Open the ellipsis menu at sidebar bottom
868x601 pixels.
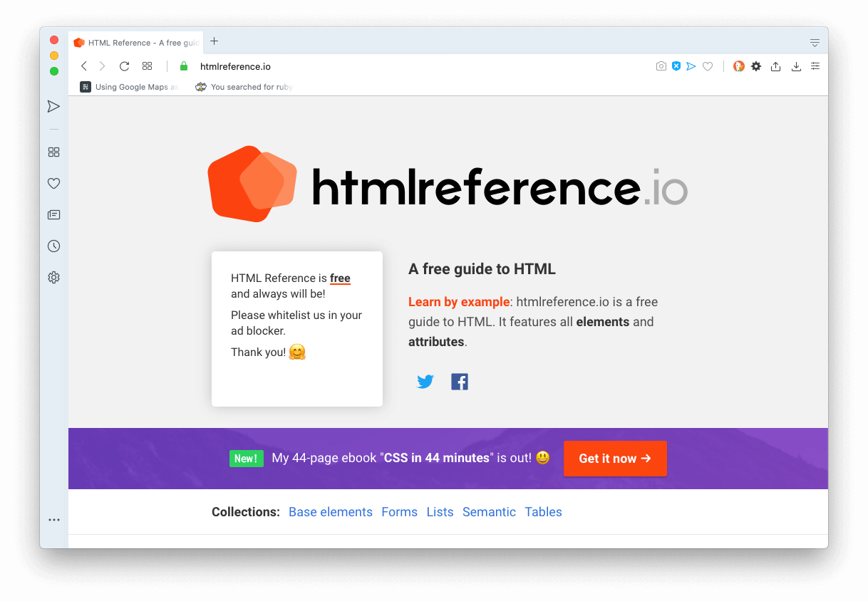pyautogui.click(x=53, y=519)
